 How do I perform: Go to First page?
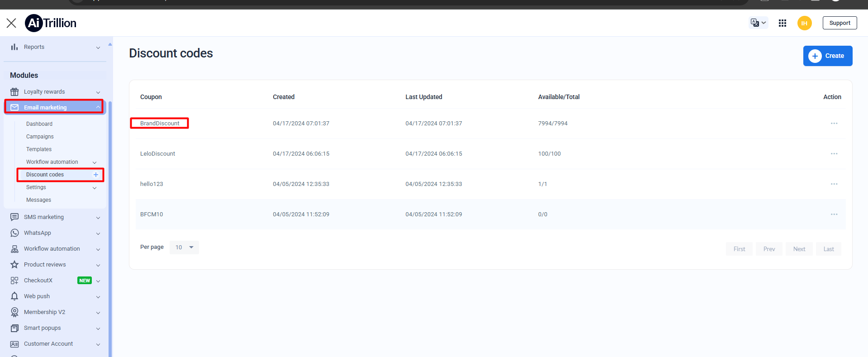739,249
